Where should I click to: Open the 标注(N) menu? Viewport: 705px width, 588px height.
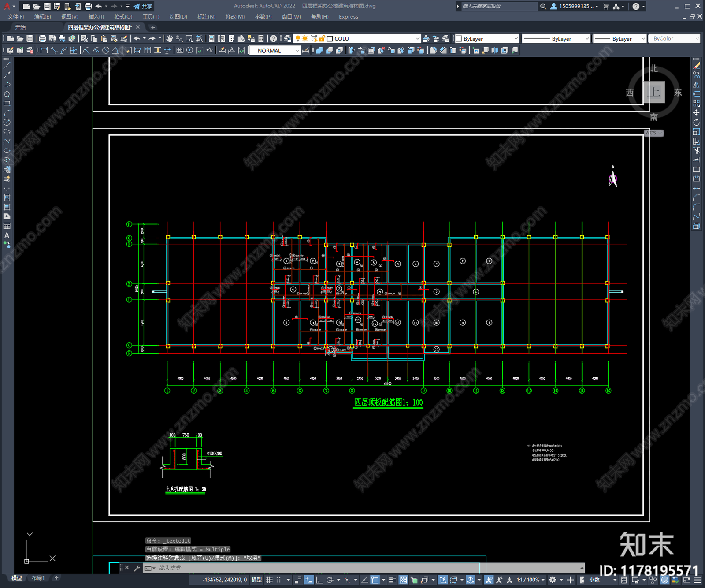coord(207,17)
